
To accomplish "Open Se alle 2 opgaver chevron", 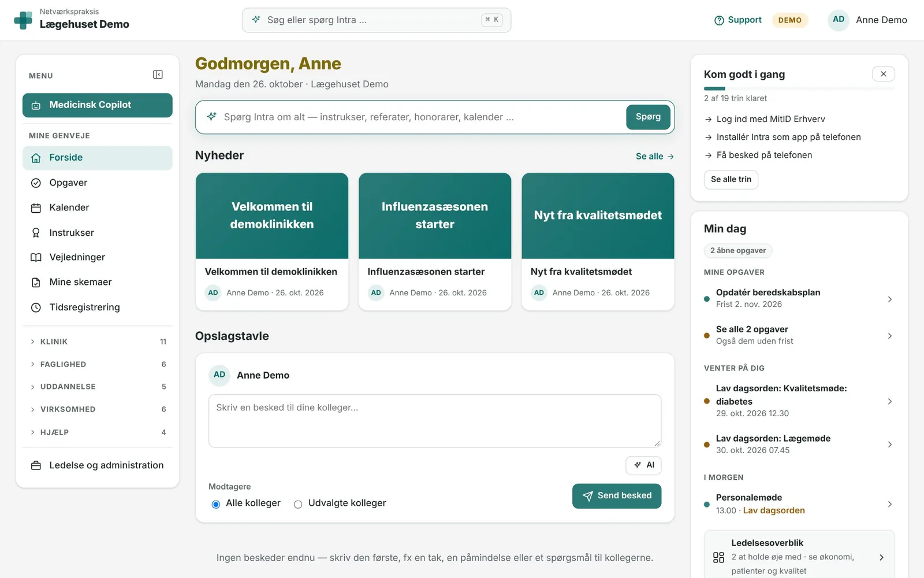I will (x=889, y=336).
